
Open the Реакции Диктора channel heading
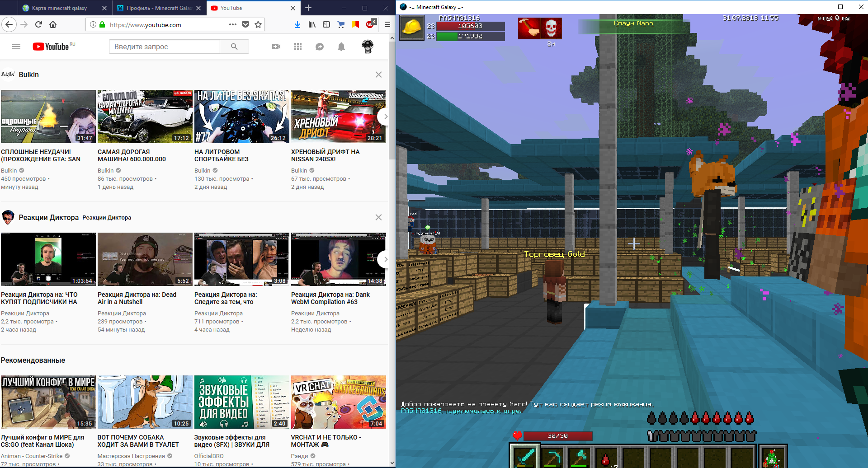click(48, 217)
